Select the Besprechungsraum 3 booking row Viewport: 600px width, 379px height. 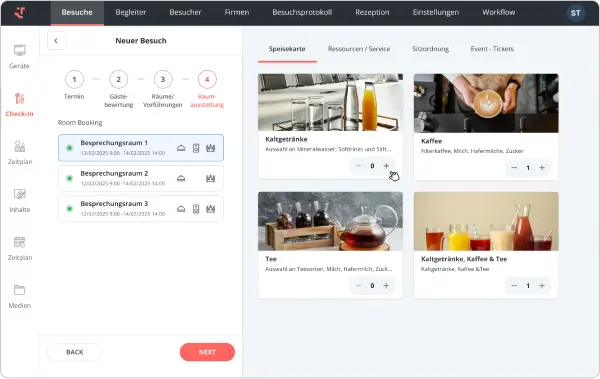click(x=141, y=209)
